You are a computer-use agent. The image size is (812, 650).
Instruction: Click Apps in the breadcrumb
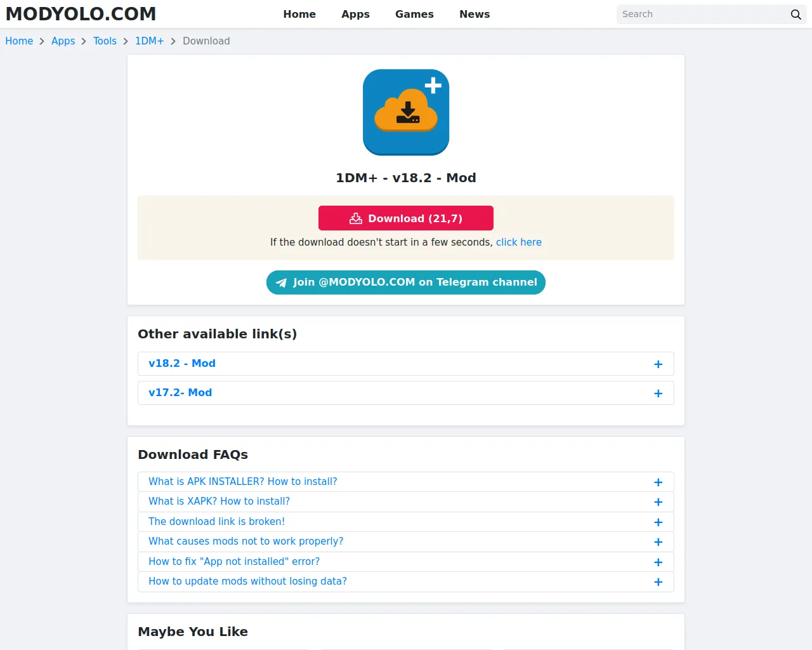tap(63, 41)
